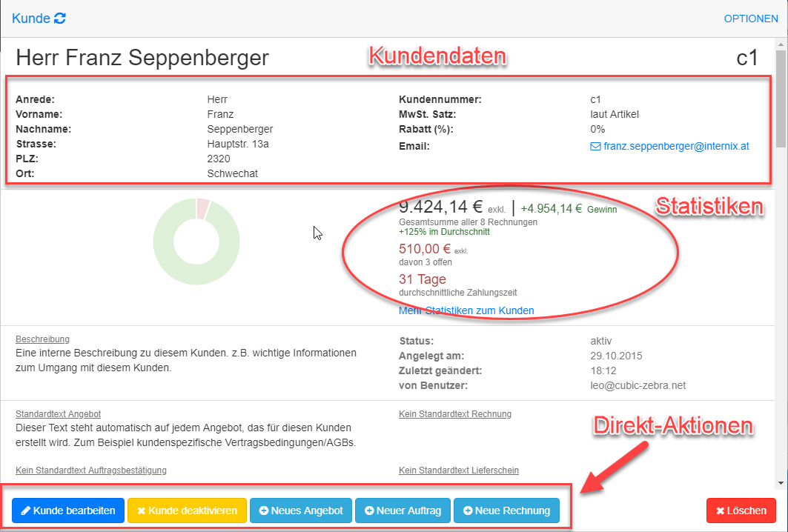Click the Standardtext Angebot heading
Screen dimensions: 788x532
58,414
